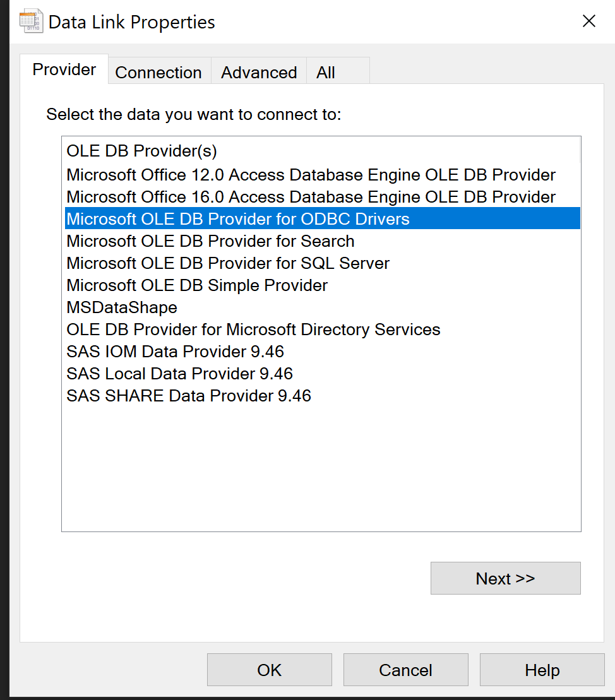The height and width of the screenshot is (700, 615).
Task: Go to the Advanced tab
Action: click(259, 73)
